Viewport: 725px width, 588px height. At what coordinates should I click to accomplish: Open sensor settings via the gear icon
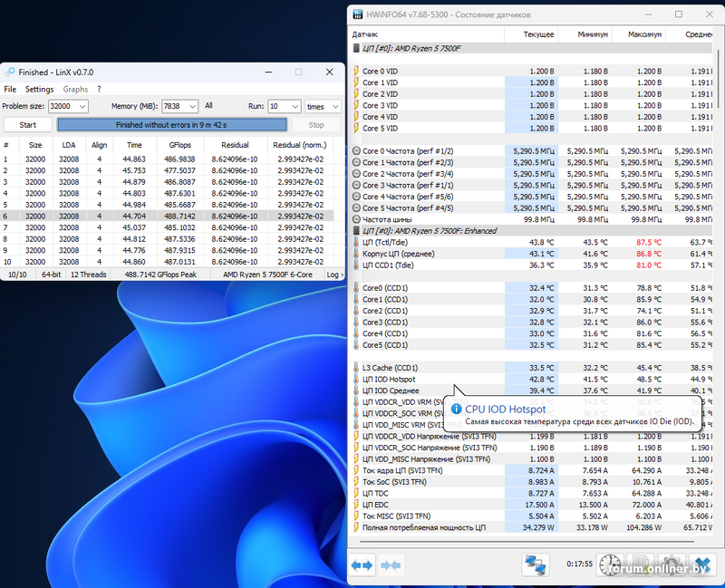pos(670,565)
